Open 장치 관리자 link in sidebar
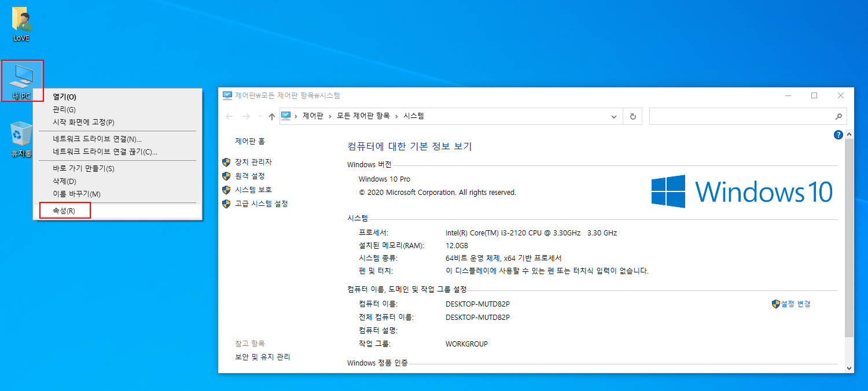Viewport: 868px width, 391px height. pos(253,163)
